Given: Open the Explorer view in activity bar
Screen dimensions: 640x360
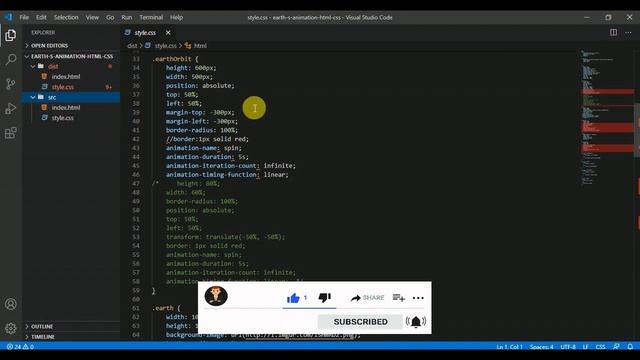Looking at the screenshot, I should 11,35.
